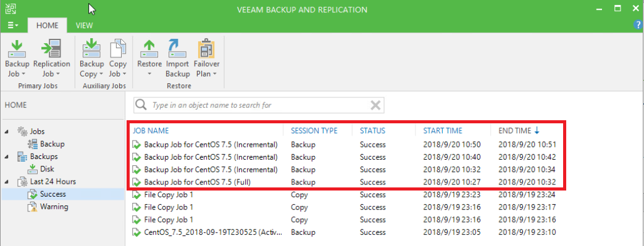Click start time 2018/9/19 23:05
644x246 pixels.
452,232
